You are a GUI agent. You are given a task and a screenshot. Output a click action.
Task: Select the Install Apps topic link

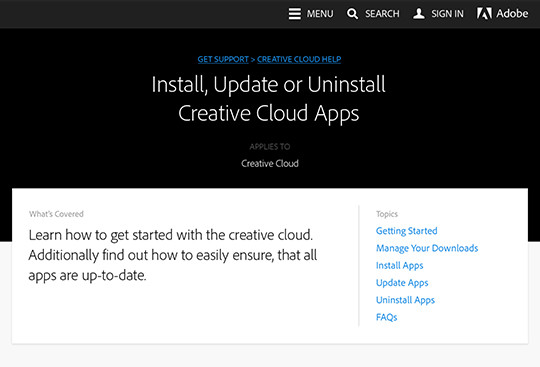click(399, 265)
